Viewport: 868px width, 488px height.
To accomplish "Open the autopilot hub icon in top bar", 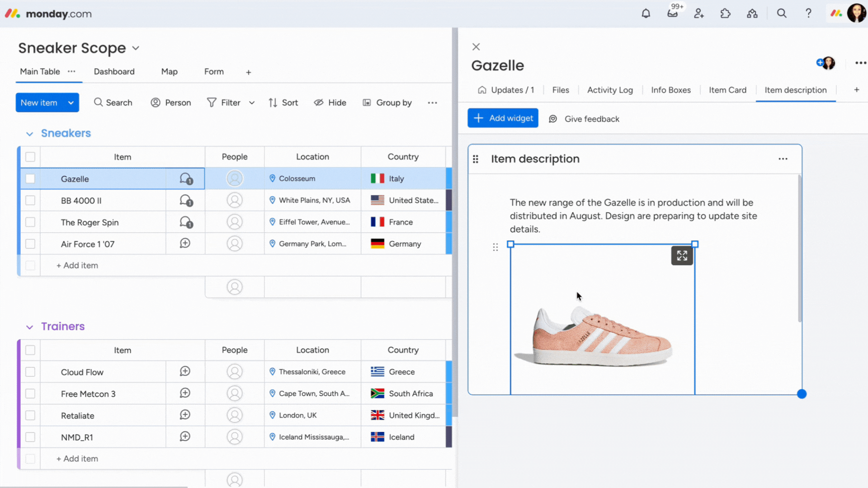I will [752, 14].
